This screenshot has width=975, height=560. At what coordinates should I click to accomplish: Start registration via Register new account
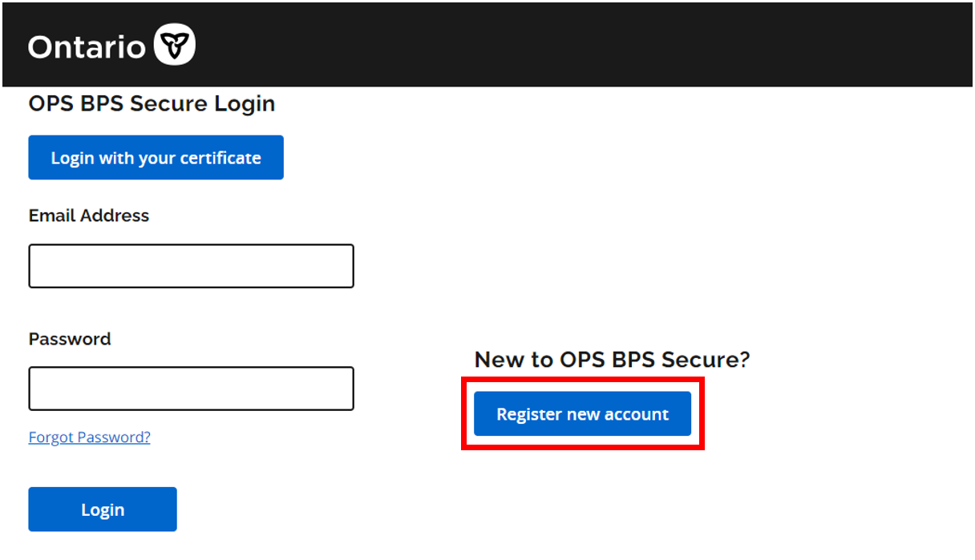pos(582,414)
